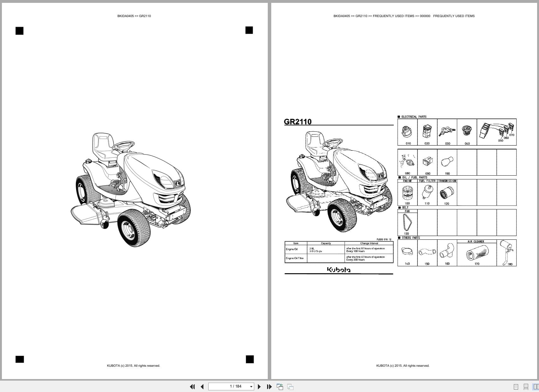Screen dimensions: 539x392
Task: Open the page number dropdown arrow
Action: 251,387
